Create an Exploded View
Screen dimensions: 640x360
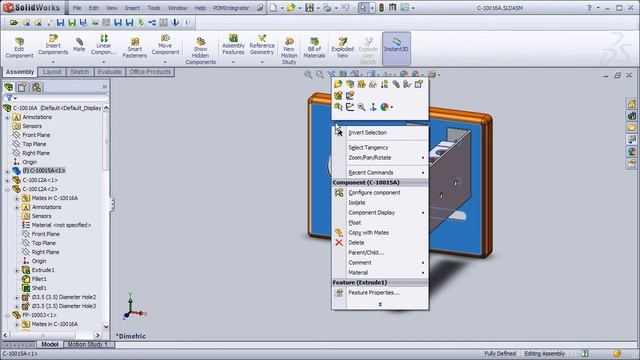pyautogui.click(x=342, y=48)
